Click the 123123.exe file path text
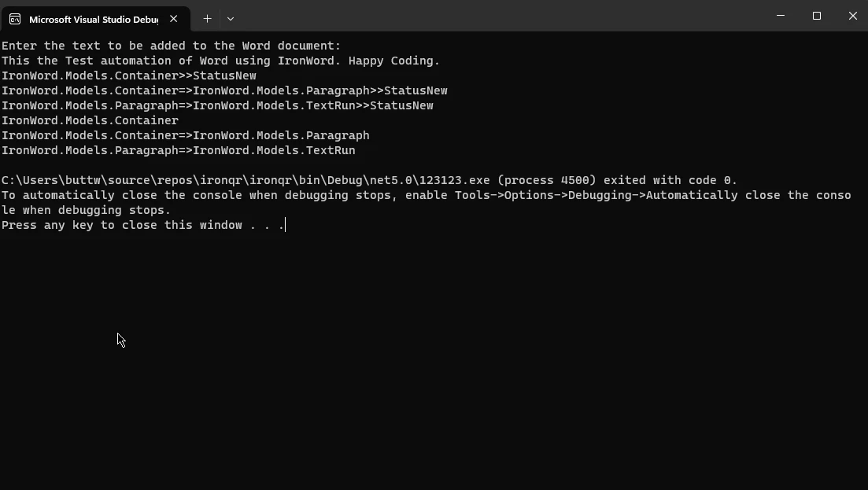The height and width of the screenshot is (490, 868). 246,180
